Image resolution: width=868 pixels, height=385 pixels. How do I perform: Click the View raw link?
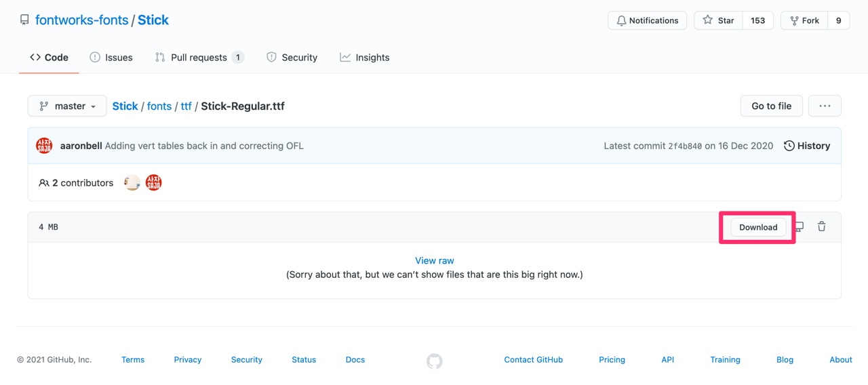pyautogui.click(x=435, y=260)
